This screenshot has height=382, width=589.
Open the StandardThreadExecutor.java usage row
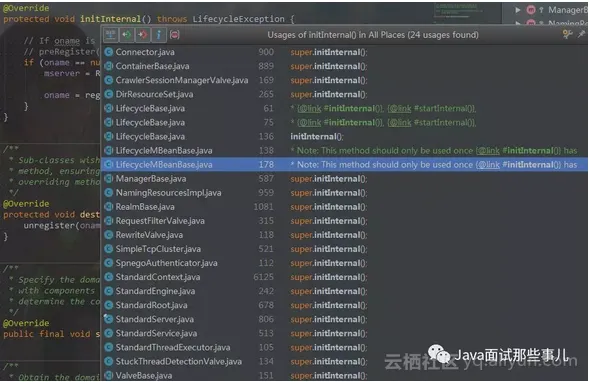(344, 347)
